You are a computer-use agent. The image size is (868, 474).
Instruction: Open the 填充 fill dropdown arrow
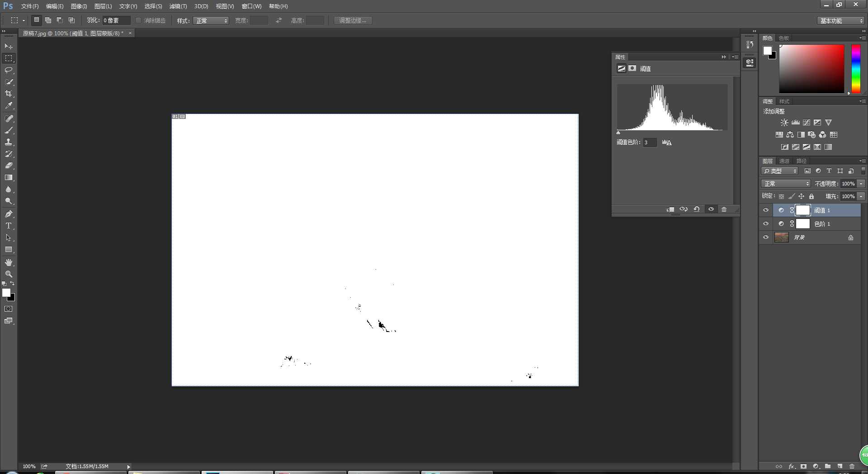861,196
